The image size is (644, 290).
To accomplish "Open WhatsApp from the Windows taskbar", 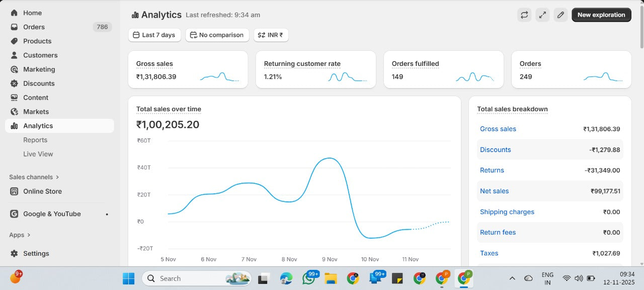I will click(x=308, y=278).
